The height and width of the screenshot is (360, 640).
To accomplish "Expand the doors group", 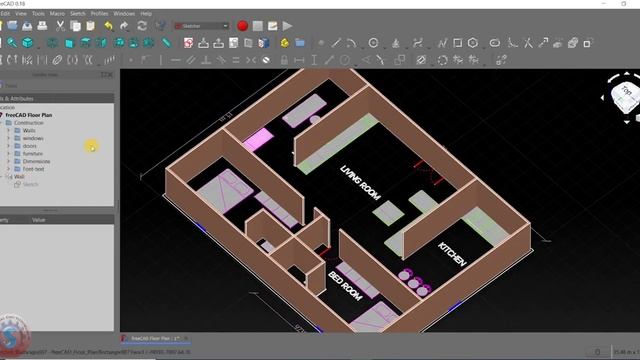I will pos(8,146).
